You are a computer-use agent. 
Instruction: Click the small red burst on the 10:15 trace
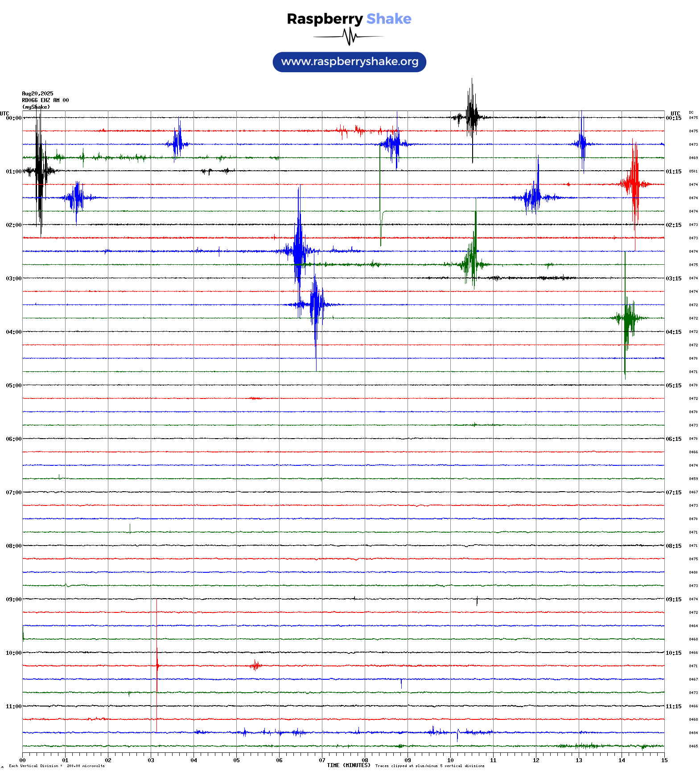pyautogui.click(x=255, y=666)
